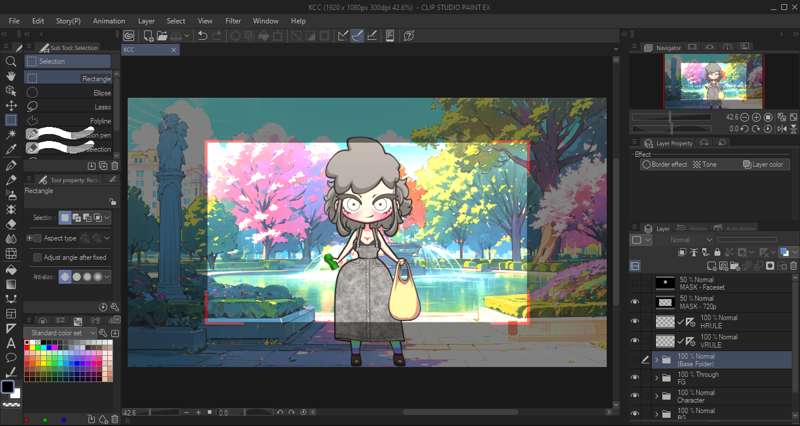Open the Filter menu
800x426 pixels.
tap(233, 21)
